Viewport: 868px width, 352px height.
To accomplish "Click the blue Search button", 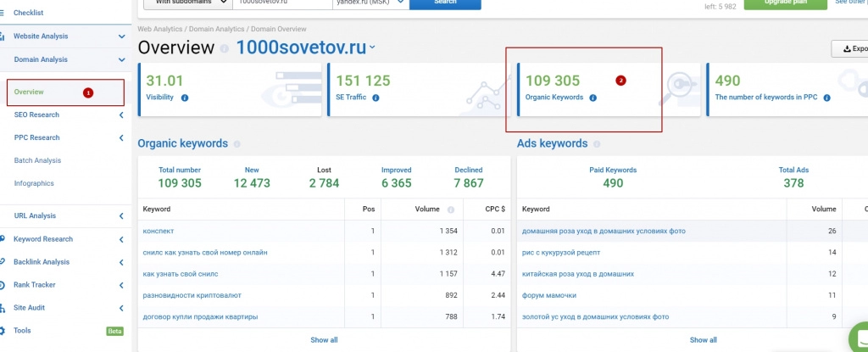I will 445,3.
